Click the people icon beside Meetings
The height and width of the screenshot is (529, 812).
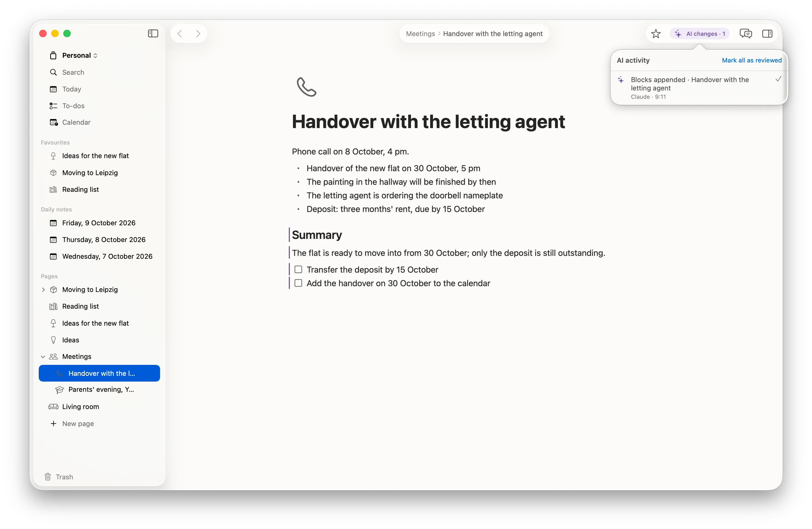pos(53,356)
